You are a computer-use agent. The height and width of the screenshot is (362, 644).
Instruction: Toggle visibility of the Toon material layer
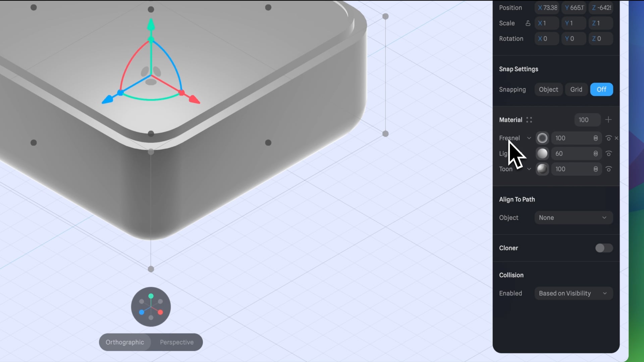608,169
